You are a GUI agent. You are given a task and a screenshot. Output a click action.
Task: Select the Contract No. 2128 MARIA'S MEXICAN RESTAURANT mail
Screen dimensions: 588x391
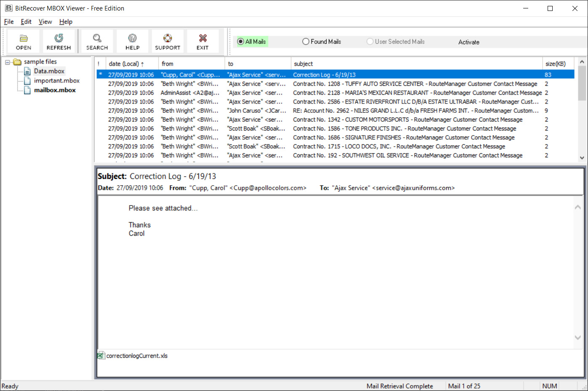coord(335,93)
